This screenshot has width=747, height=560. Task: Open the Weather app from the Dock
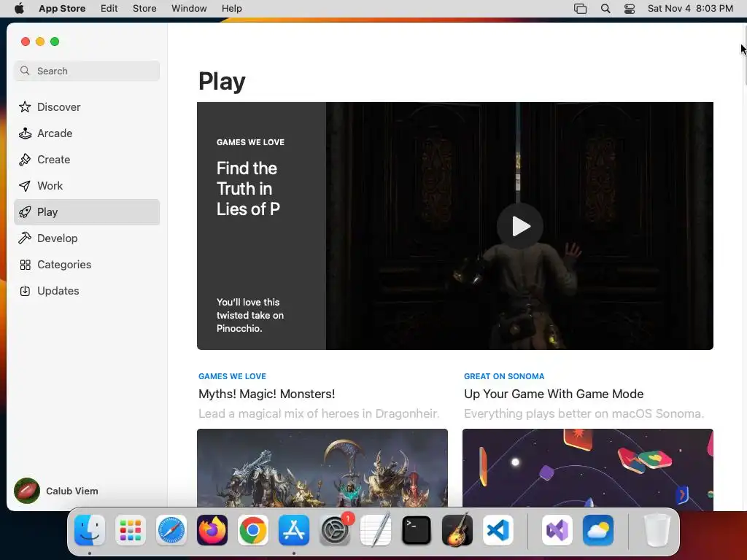click(598, 530)
